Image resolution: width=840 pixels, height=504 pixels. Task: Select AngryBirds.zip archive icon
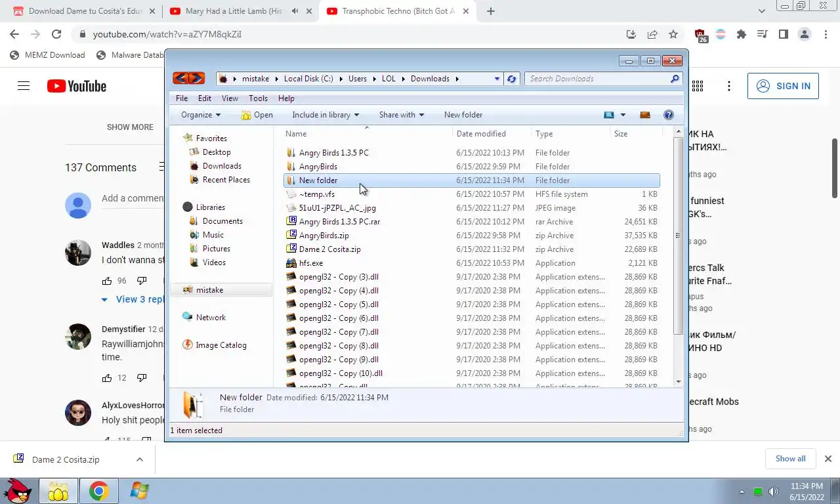tap(291, 236)
